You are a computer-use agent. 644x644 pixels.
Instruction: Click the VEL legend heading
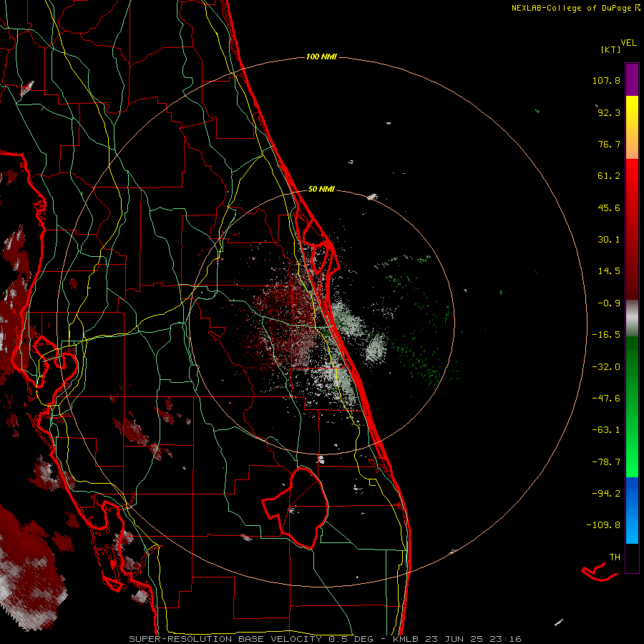(628, 43)
